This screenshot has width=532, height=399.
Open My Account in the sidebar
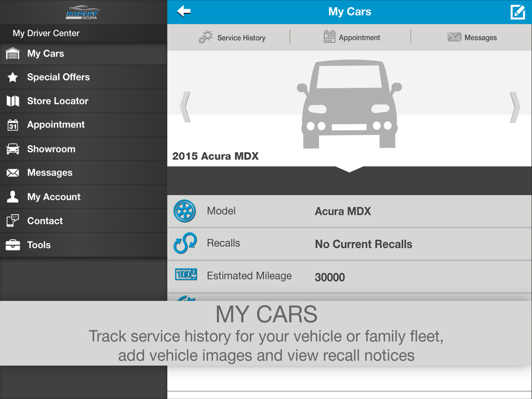coord(84,197)
